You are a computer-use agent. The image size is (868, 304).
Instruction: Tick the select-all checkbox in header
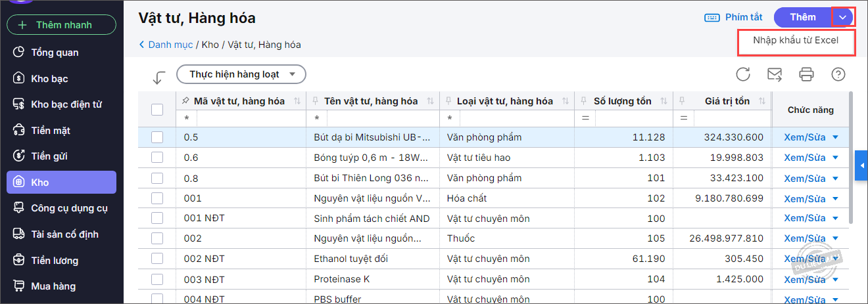(157, 110)
